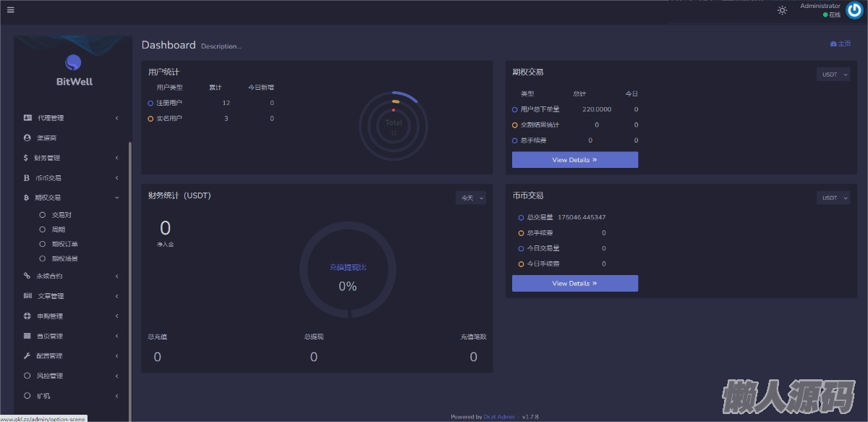868x422 pixels.
Task: Click the link icon for 永续合约
Action: coord(27,276)
